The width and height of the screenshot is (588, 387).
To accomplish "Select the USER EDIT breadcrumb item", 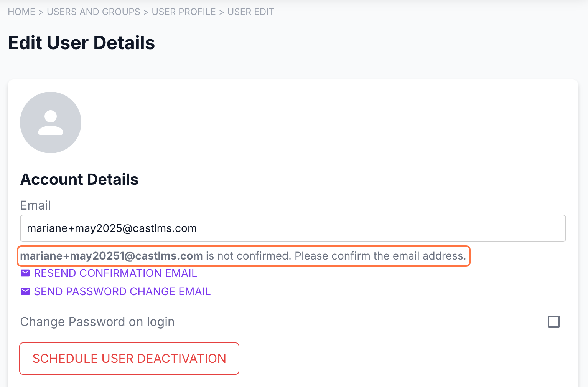I will tap(251, 12).
